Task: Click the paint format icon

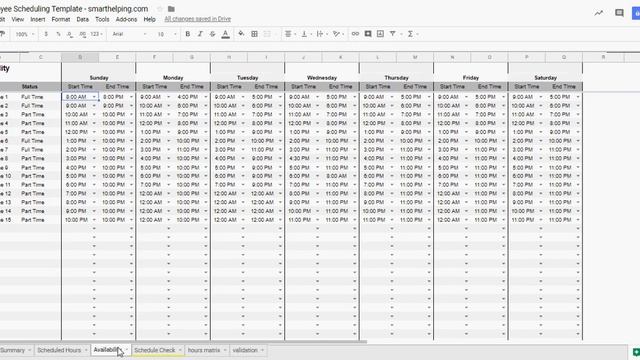Action: click(x=2, y=34)
